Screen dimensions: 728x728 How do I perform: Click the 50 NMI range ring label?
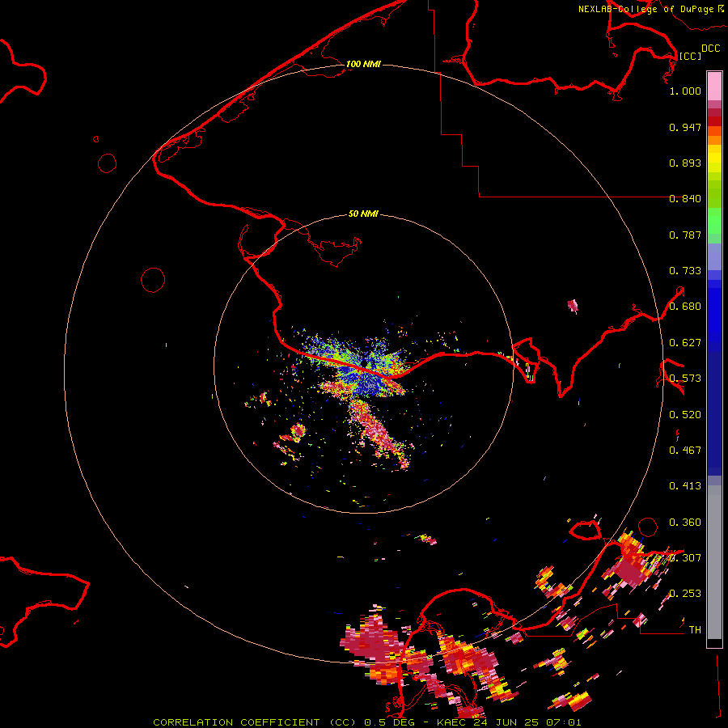363,214
